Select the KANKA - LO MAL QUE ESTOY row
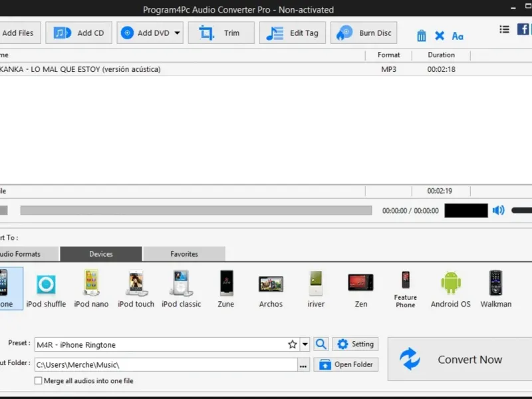This screenshot has height=399, width=532. [266, 69]
